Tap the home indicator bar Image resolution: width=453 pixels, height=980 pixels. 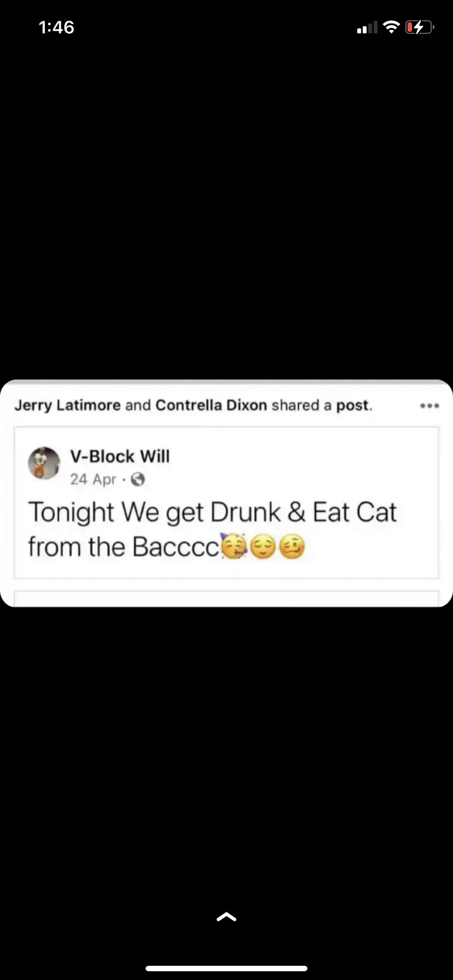pos(226,969)
